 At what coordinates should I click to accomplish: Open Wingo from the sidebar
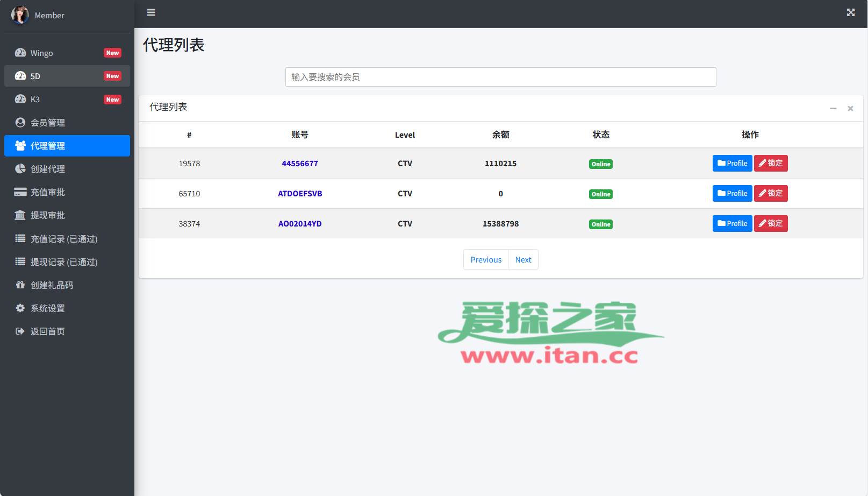click(x=41, y=53)
